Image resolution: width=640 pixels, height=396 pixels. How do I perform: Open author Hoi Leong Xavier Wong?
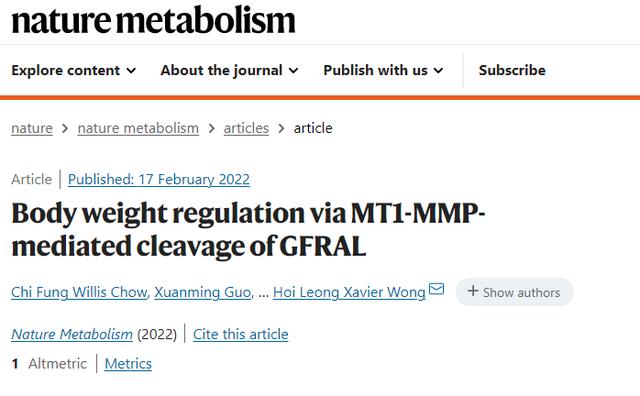(349, 292)
